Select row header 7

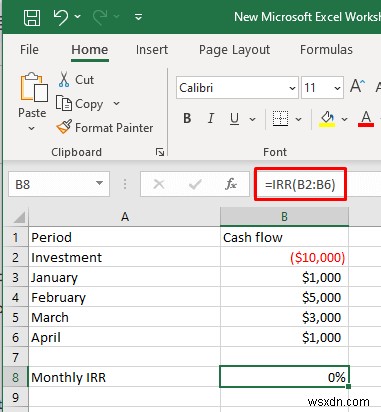point(16,357)
